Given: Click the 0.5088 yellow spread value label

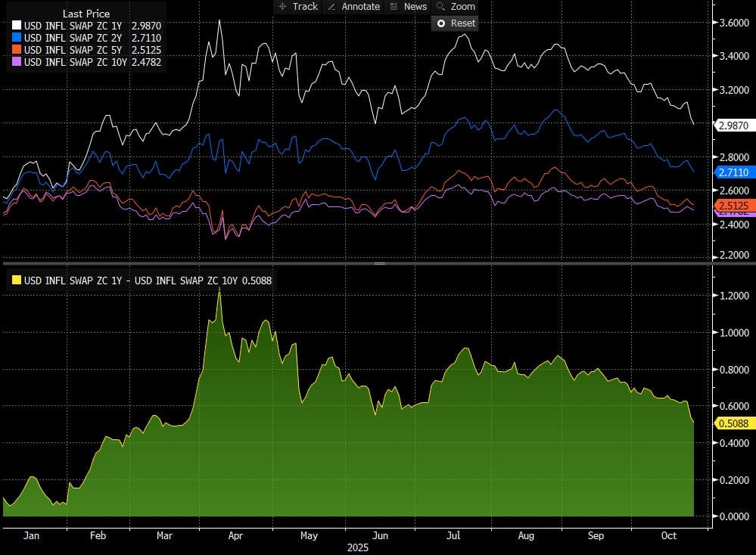Looking at the screenshot, I should [x=734, y=423].
